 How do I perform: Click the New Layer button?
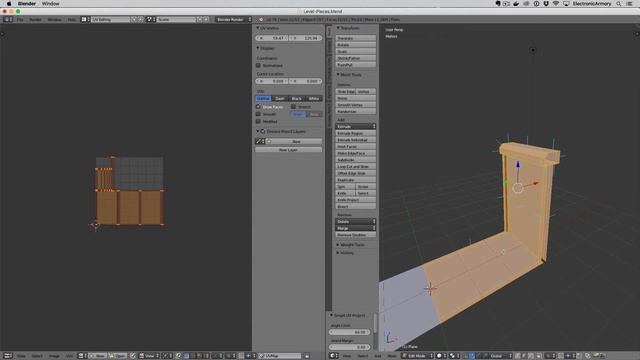(288, 150)
